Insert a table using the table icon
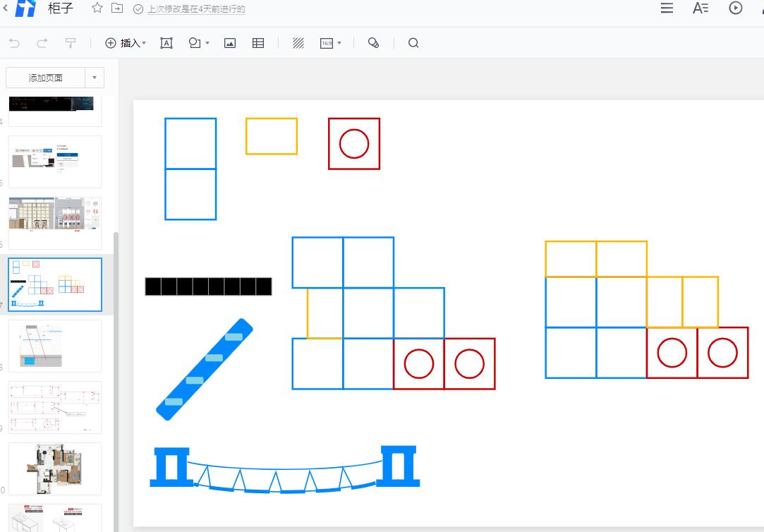 tap(258, 43)
